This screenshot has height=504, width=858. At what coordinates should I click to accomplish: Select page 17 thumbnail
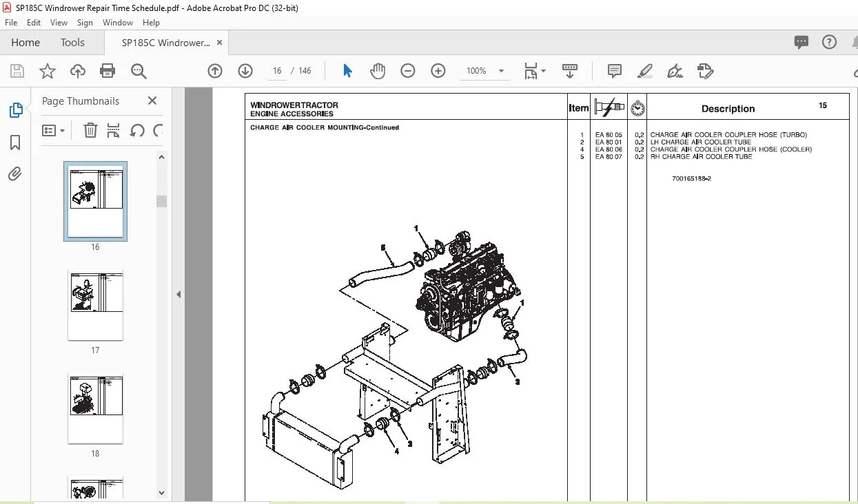[95, 305]
